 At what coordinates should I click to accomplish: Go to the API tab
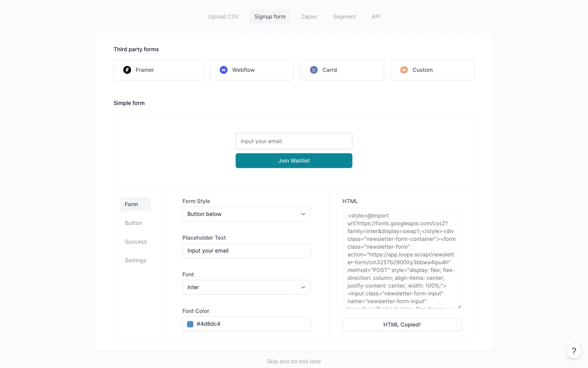(x=376, y=17)
